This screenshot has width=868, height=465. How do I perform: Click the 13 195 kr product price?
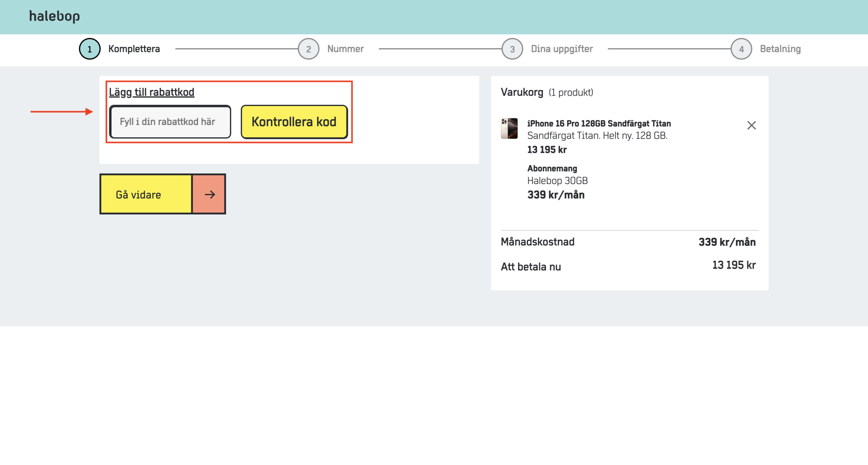tap(547, 149)
